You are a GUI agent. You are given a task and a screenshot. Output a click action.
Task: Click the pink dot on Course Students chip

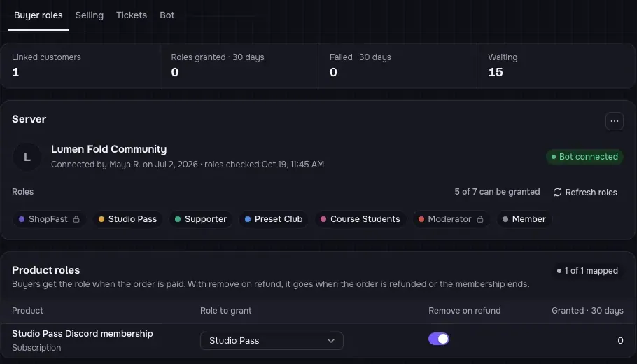pos(323,219)
